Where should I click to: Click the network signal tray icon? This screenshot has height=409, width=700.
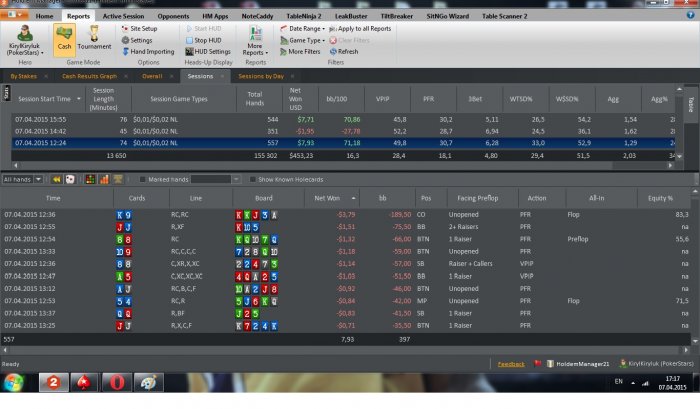[x=645, y=383]
